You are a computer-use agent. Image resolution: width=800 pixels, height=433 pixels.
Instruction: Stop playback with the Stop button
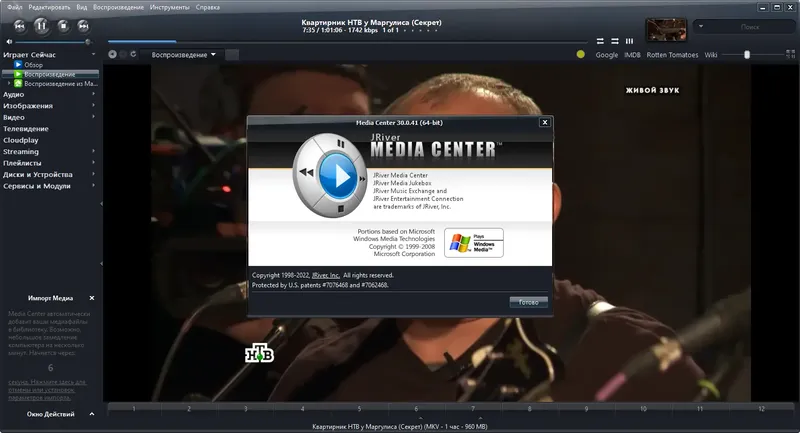[63, 26]
